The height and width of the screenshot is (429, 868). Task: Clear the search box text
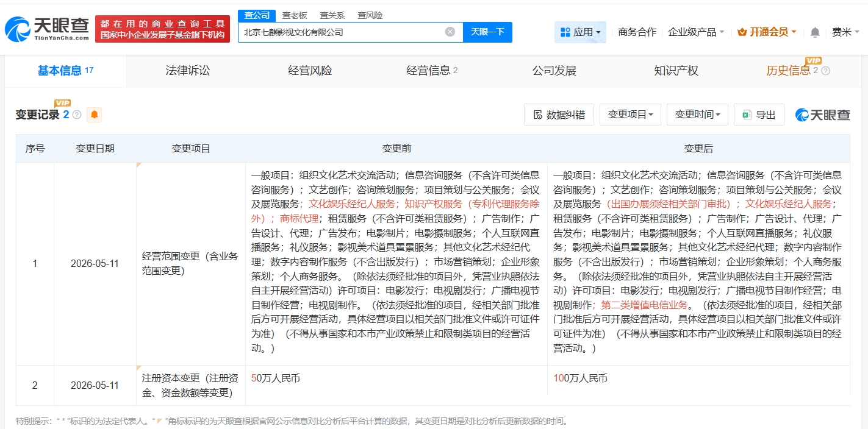tap(450, 32)
